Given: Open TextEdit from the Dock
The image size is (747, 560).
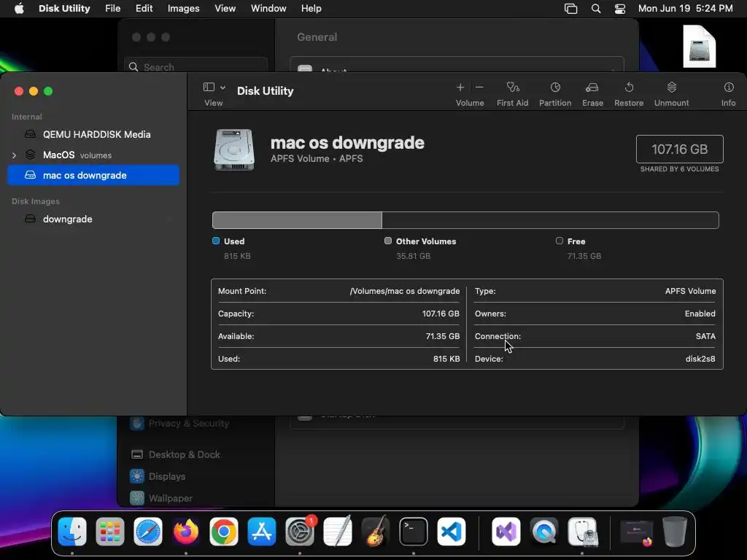Looking at the screenshot, I should point(337,532).
